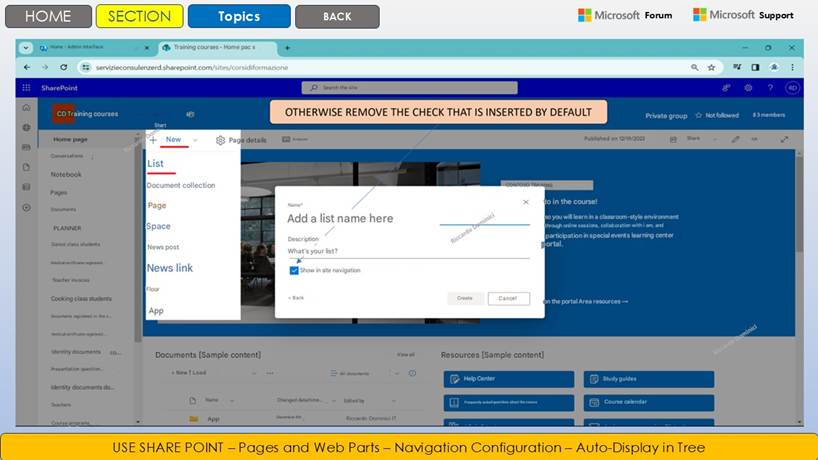Select News post in the New menu
This screenshot has height=460, width=818.
163,247
